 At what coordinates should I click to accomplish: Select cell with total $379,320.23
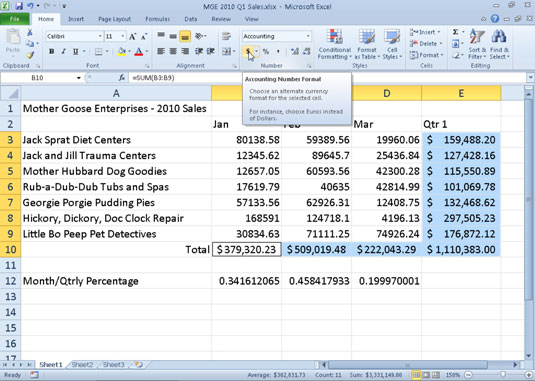(x=246, y=250)
